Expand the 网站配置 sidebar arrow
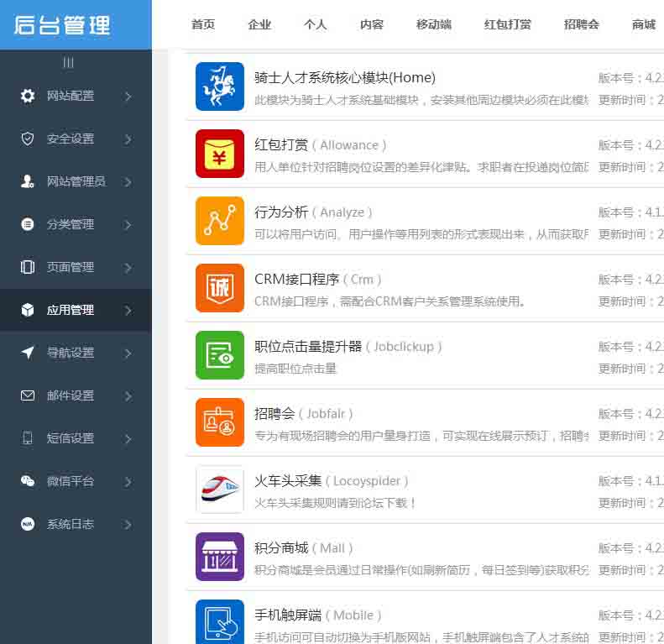The width and height of the screenshot is (664, 644). [128, 97]
